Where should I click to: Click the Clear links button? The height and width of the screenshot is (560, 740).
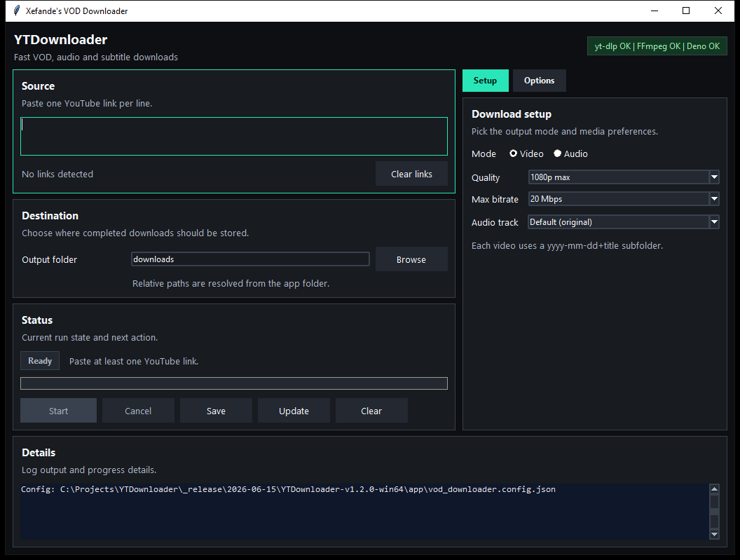(411, 174)
